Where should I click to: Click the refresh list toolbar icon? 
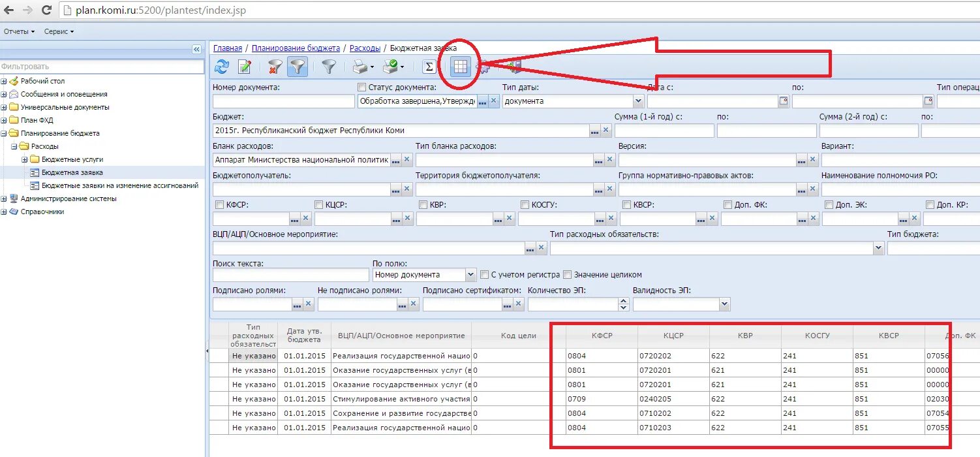click(222, 66)
